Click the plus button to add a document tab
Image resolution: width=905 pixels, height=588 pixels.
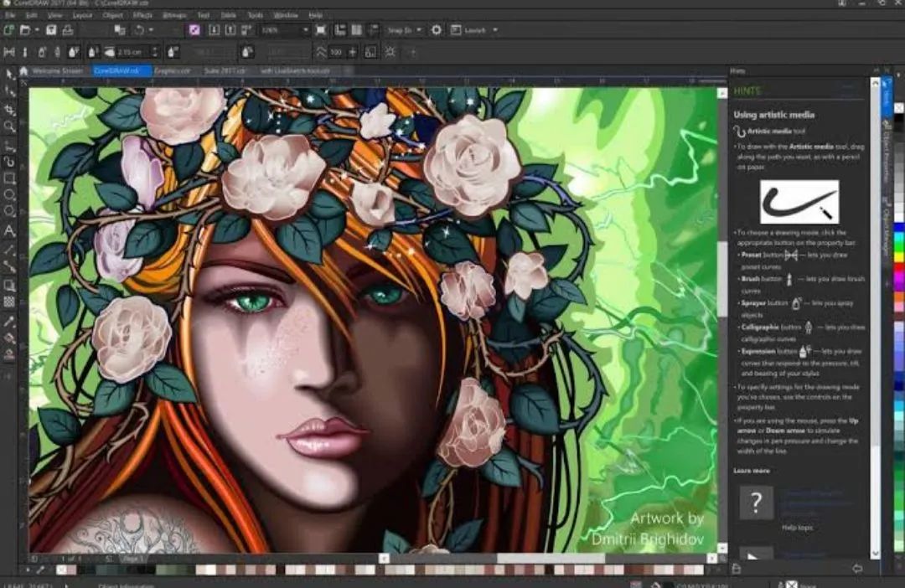348,71
